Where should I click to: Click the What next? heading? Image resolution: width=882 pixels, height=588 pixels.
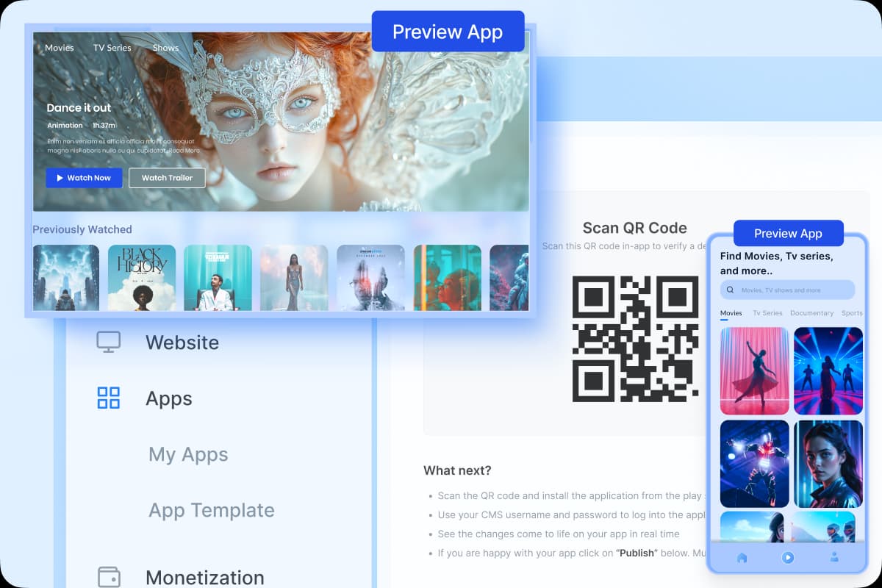coord(457,470)
